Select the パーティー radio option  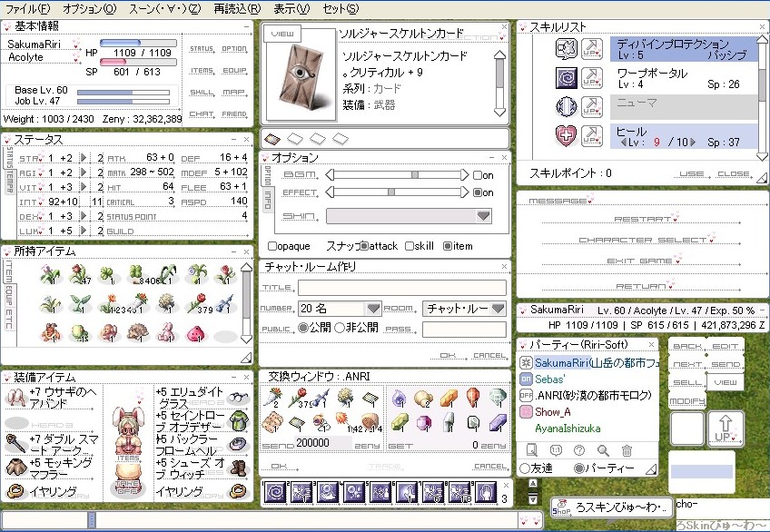tap(579, 468)
